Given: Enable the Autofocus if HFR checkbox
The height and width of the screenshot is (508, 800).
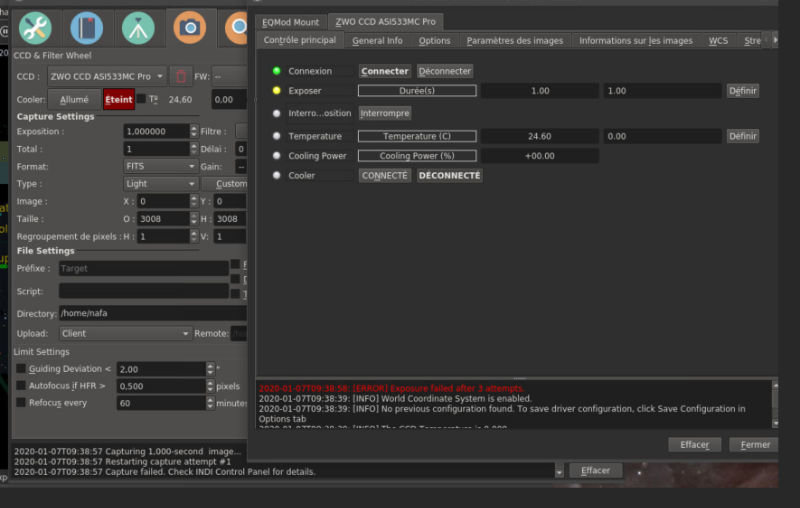Looking at the screenshot, I should point(21,385).
